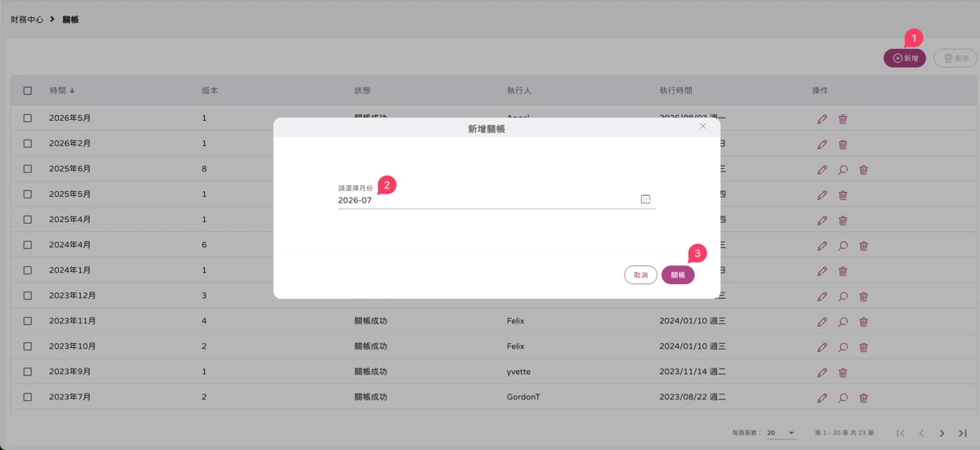Screen dimensions: 980x450
Task: Check the 2026年5月 row checkbox
Action: (28, 118)
